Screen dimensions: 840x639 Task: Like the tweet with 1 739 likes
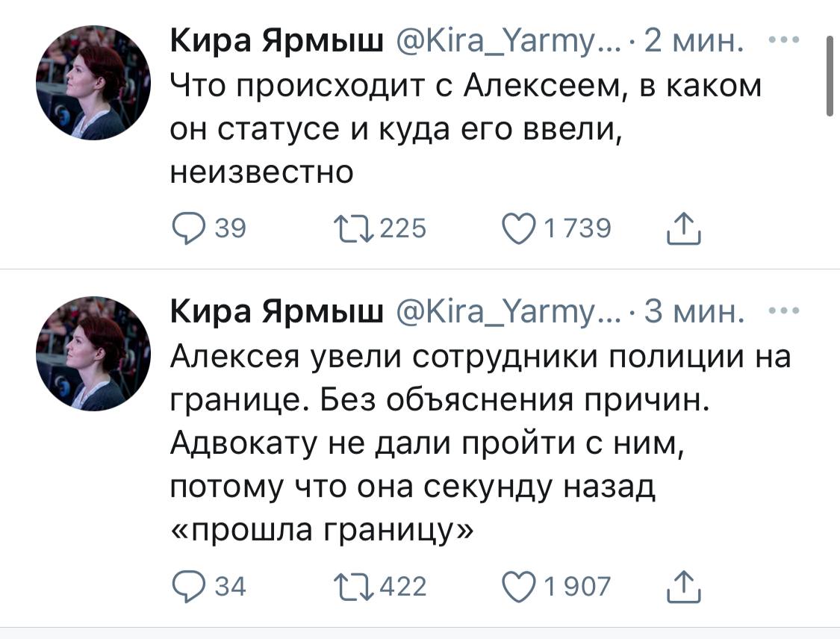(523, 229)
